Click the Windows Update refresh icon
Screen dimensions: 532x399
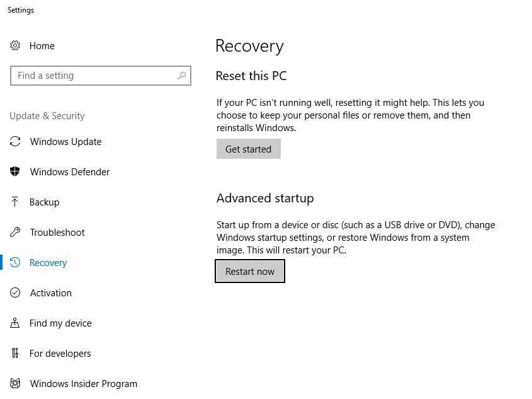tap(15, 142)
